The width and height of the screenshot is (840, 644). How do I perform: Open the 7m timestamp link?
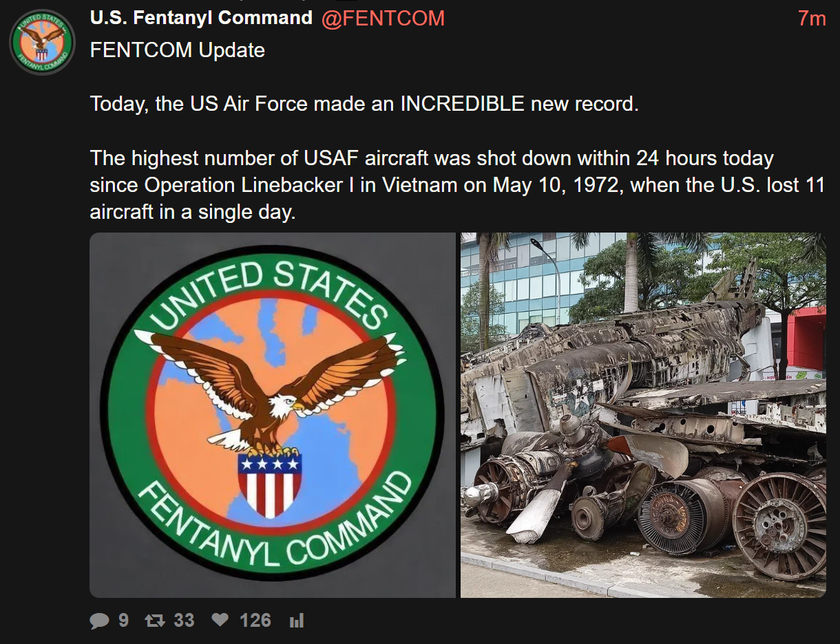(x=812, y=19)
